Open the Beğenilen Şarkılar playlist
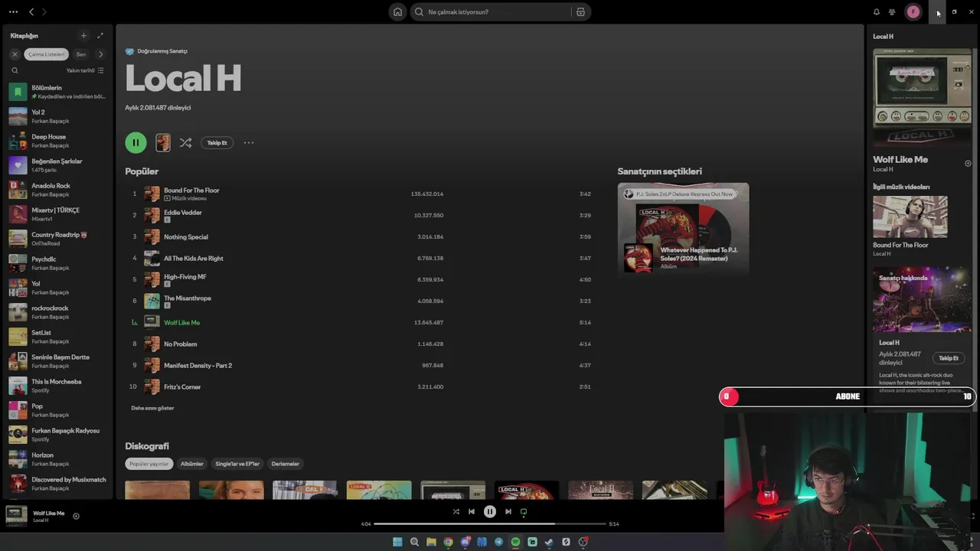980x551 pixels. tap(57, 165)
